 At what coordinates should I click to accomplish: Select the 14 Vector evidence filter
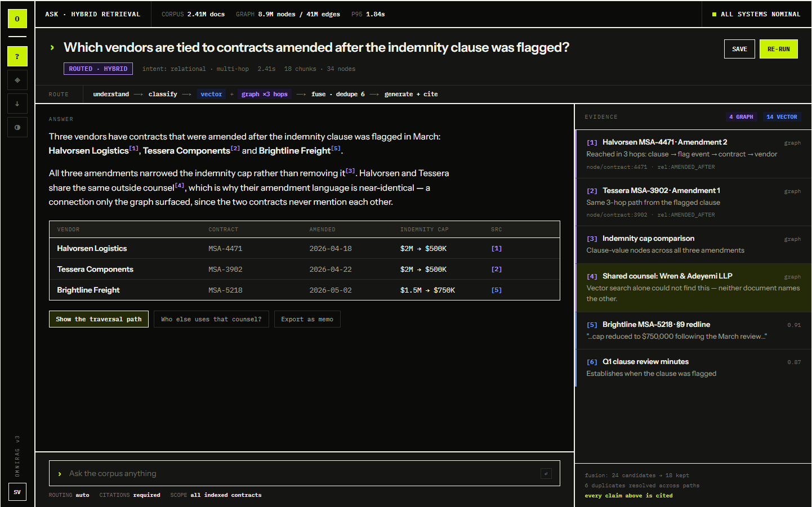coord(782,117)
